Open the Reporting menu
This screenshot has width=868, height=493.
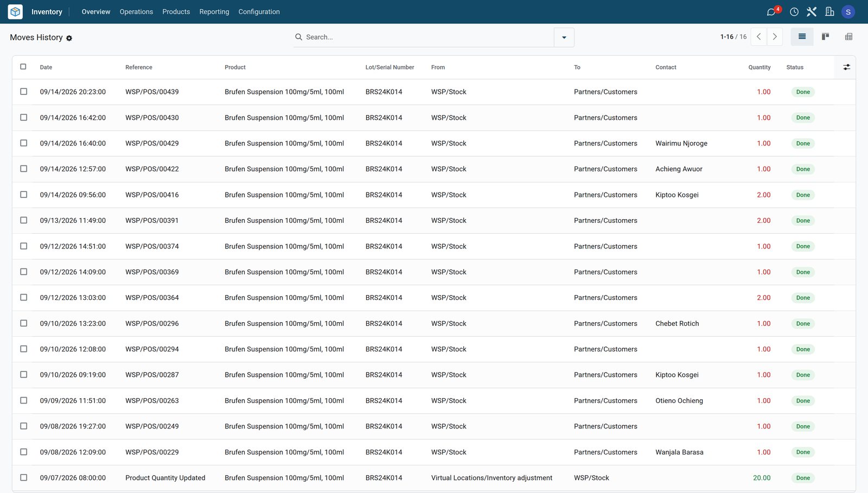(214, 11)
